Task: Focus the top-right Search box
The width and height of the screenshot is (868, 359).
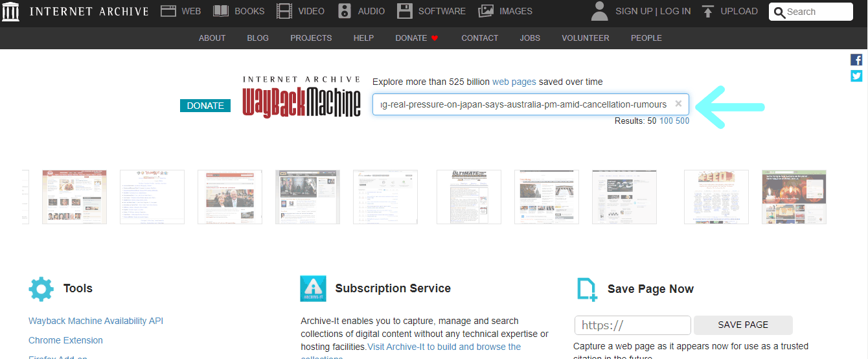Action: [x=810, y=12]
